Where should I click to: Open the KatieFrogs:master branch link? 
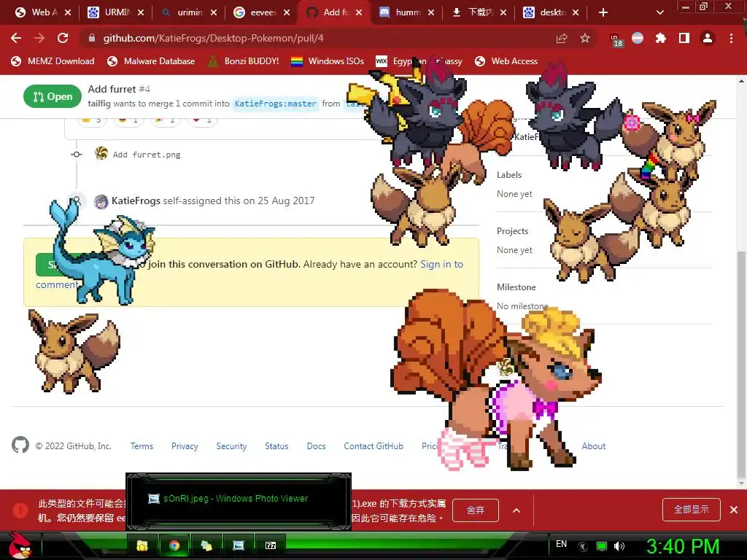coord(275,104)
